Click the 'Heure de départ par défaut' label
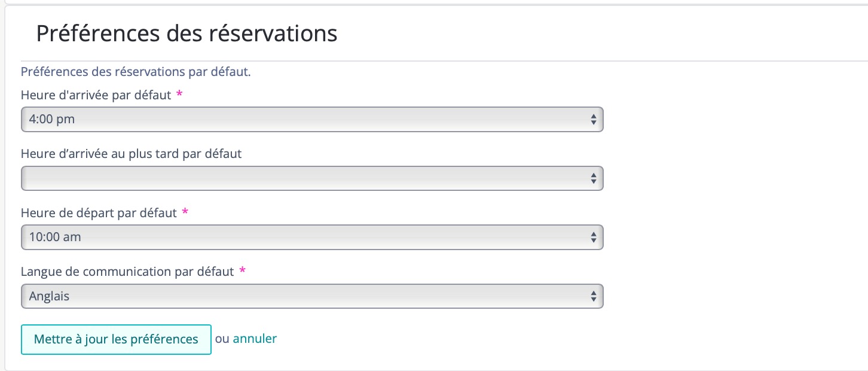Viewport: 868px width, 371px height. pos(99,213)
